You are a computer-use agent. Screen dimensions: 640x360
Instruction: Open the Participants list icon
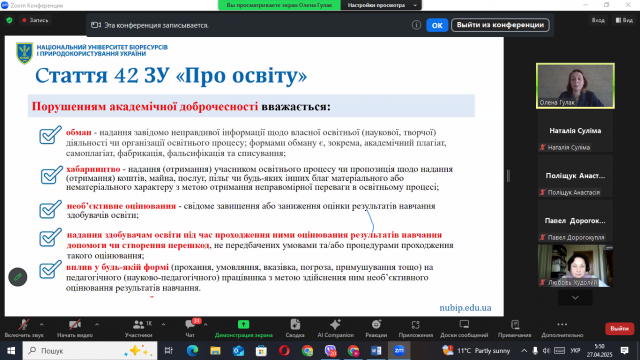(138, 325)
